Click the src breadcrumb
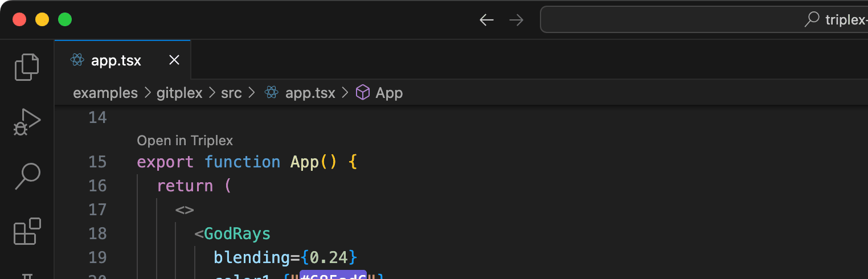This screenshot has height=279, width=868. [x=231, y=93]
